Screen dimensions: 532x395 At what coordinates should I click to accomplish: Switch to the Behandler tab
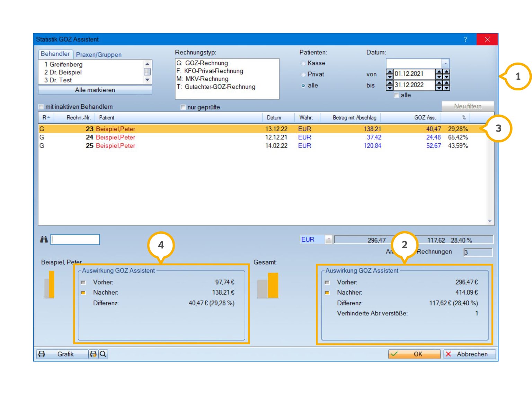[x=55, y=54]
